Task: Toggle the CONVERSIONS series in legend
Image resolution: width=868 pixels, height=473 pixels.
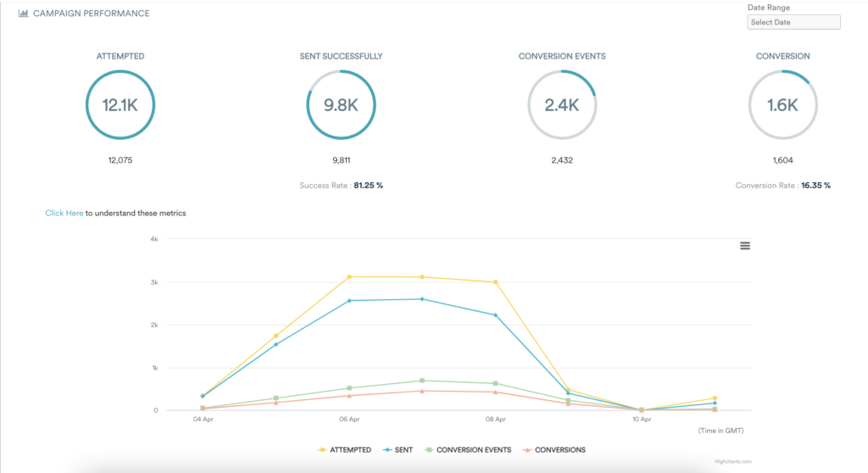Action: pyautogui.click(x=554, y=450)
